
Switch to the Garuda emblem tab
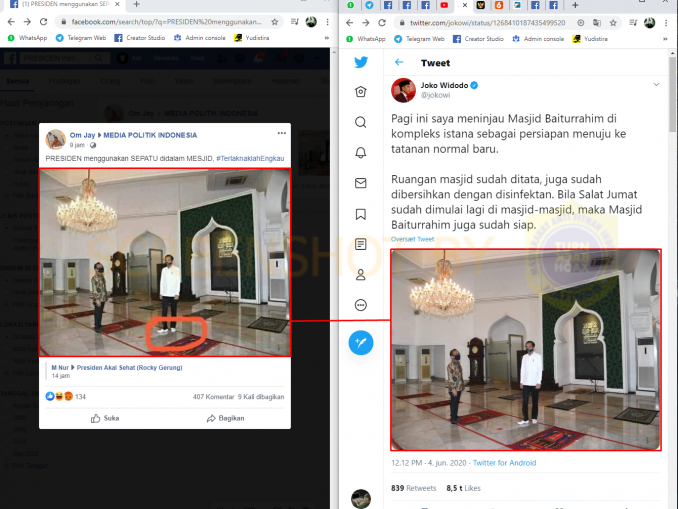480,5
